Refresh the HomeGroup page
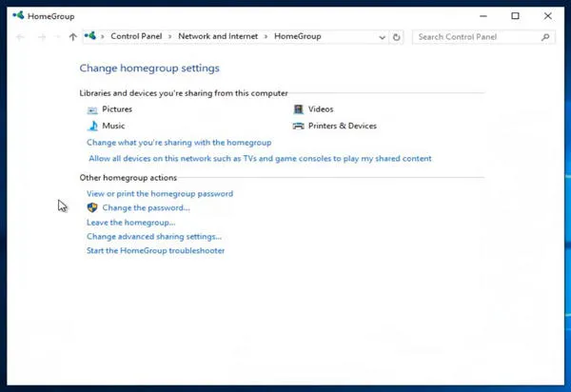 pyautogui.click(x=396, y=37)
